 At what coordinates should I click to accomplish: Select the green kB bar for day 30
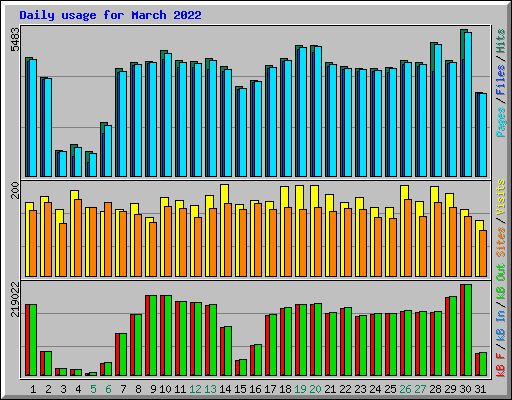(x=468, y=330)
